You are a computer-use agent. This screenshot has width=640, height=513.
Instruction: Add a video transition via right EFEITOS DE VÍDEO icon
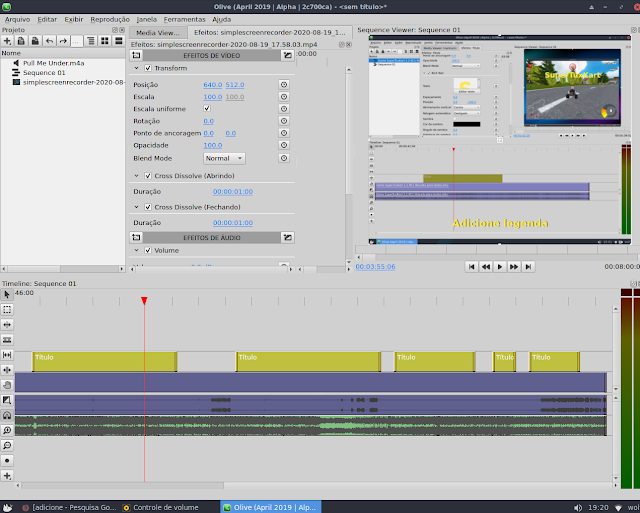(288, 55)
